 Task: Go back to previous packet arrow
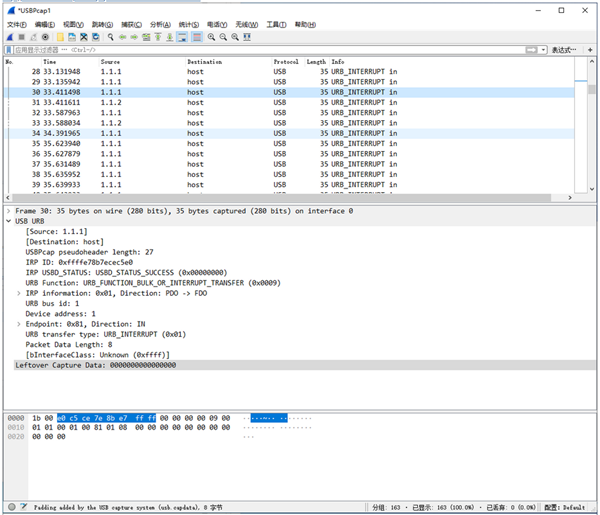[x=122, y=37]
